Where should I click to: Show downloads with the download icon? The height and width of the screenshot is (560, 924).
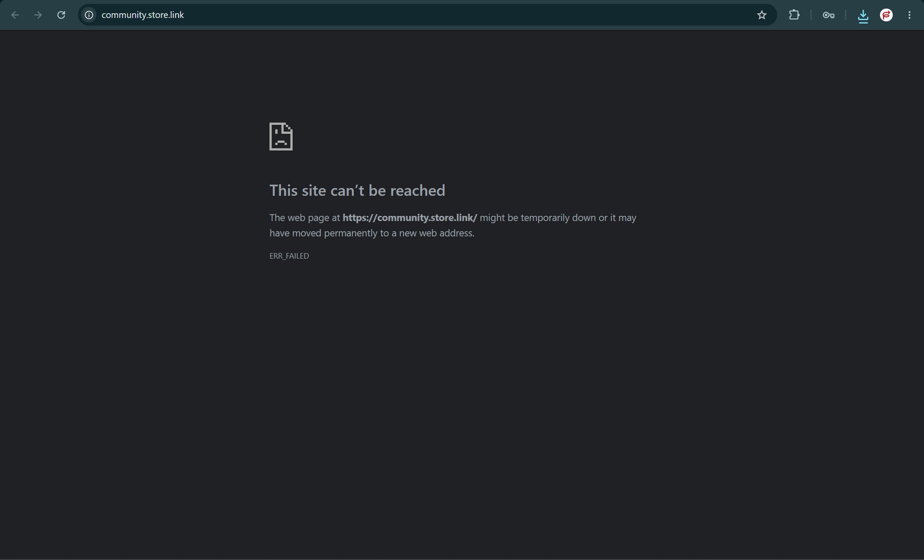point(863,16)
